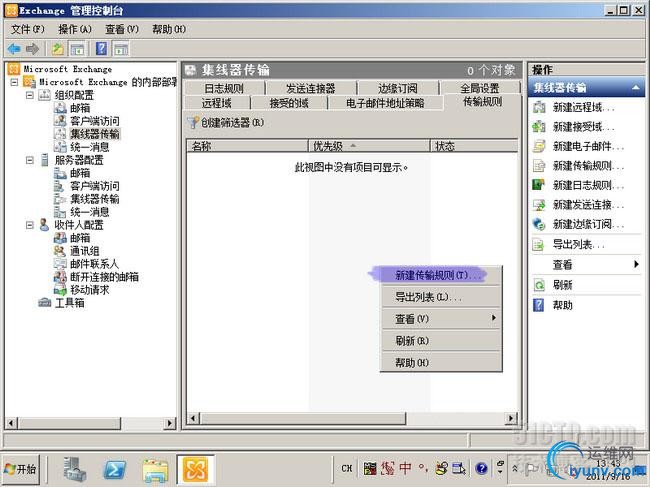Viewport: 650px width, 487px height.
Task: Select 邮箱 under 服务器配置
Action: (x=80, y=173)
